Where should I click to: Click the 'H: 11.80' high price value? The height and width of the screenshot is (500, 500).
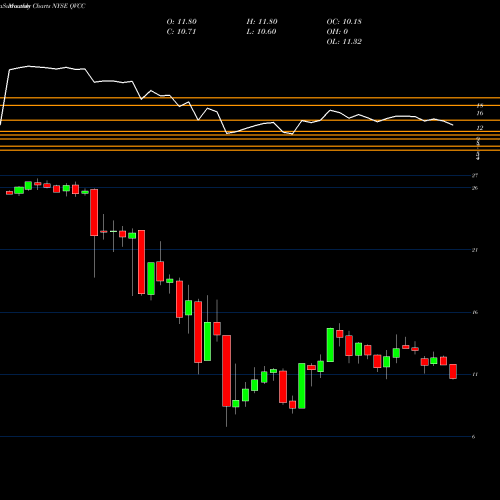(x=262, y=22)
